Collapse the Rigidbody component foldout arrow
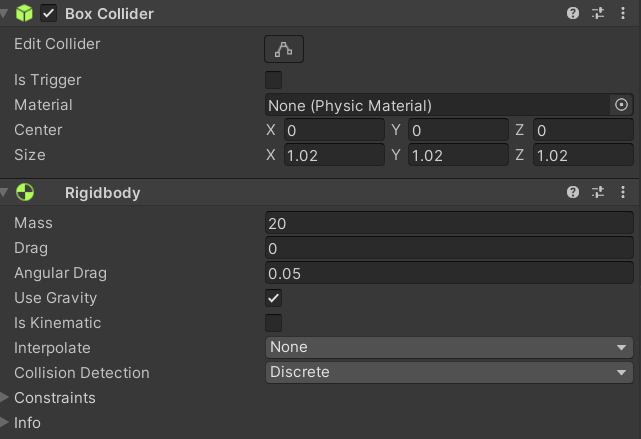Viewport: 641px width, 439px height. coord(4,192)
